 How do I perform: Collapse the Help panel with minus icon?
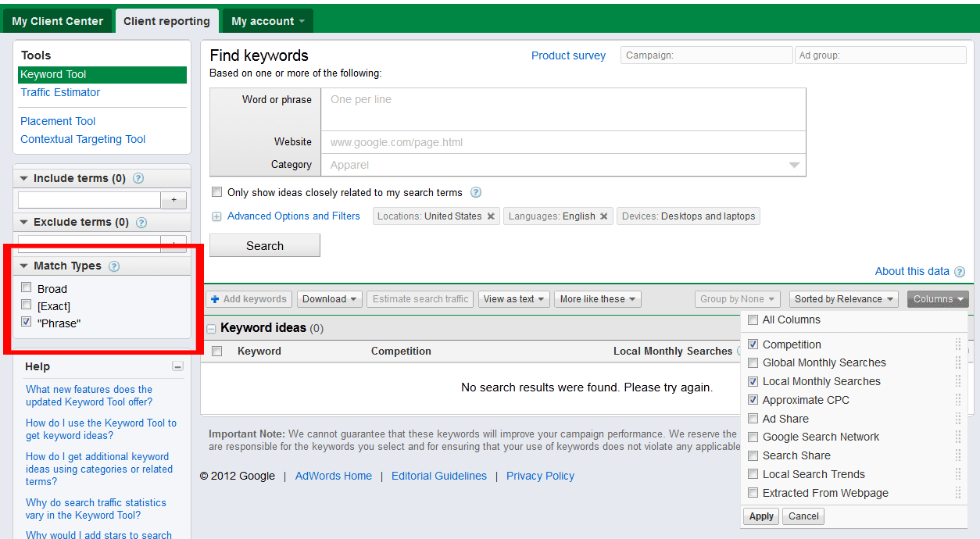pos(177,366)
